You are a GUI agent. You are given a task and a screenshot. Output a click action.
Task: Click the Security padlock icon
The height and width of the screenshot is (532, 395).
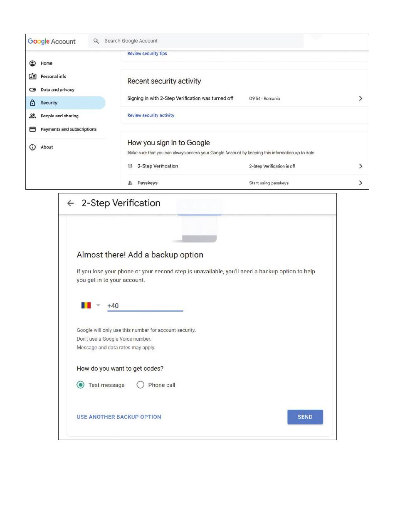pos(32,103)
